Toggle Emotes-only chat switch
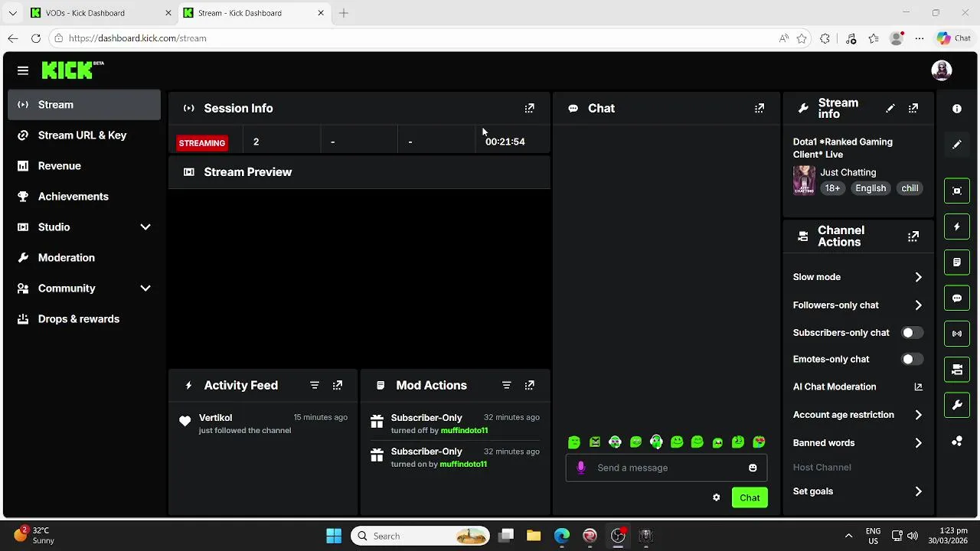Viewport: 980px width, 551px height. (x=911, y=359)
